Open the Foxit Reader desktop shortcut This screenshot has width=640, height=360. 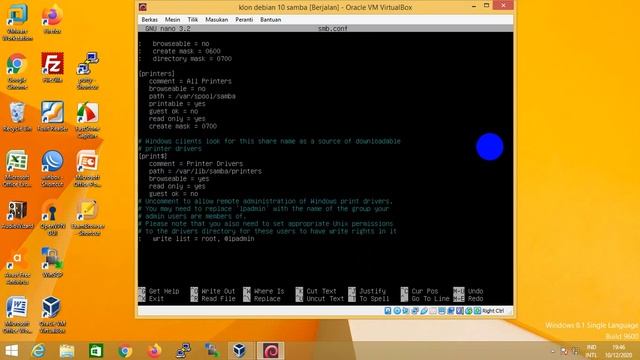tap(52, 116)
